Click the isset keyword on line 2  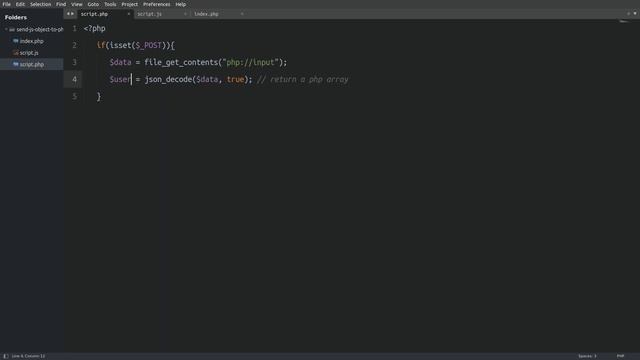120,45
